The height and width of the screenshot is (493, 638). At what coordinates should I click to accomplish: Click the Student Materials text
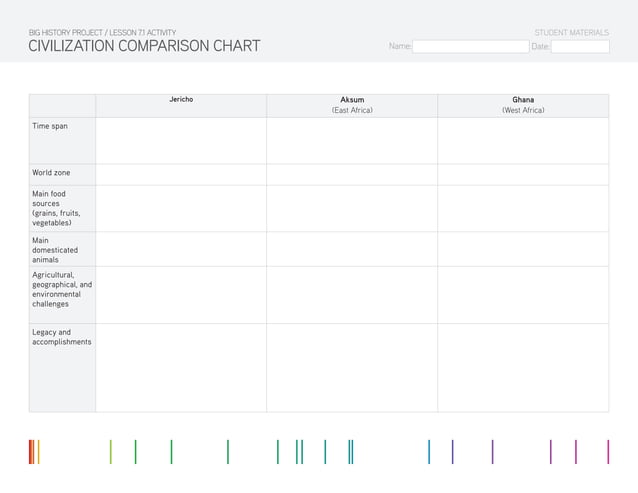click(x=571, y=32)
